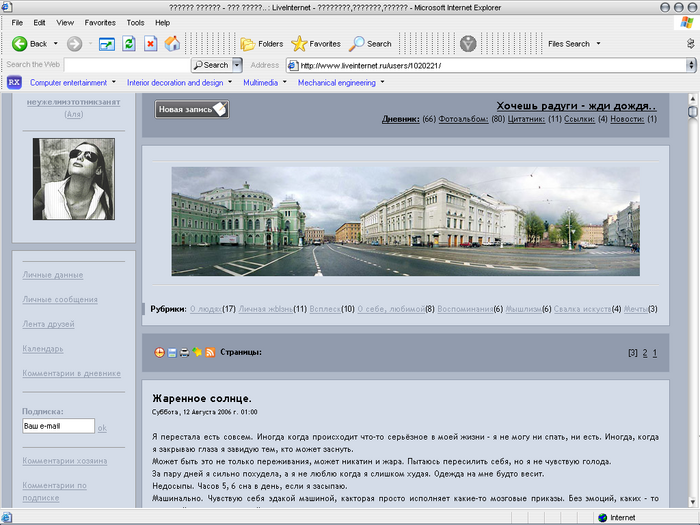Open the Help menu
This screenshot has width=700, height=525.
tap(162, 23)
